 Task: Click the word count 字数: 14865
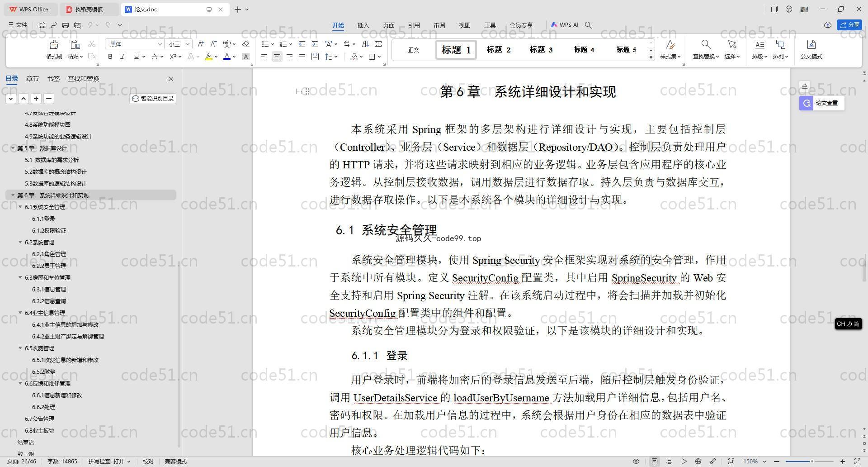[62, 462]
